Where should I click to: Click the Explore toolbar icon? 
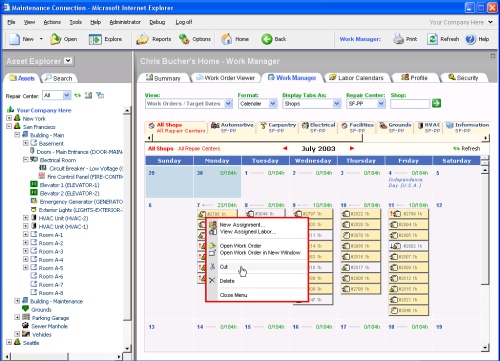[x=95, y=39]
